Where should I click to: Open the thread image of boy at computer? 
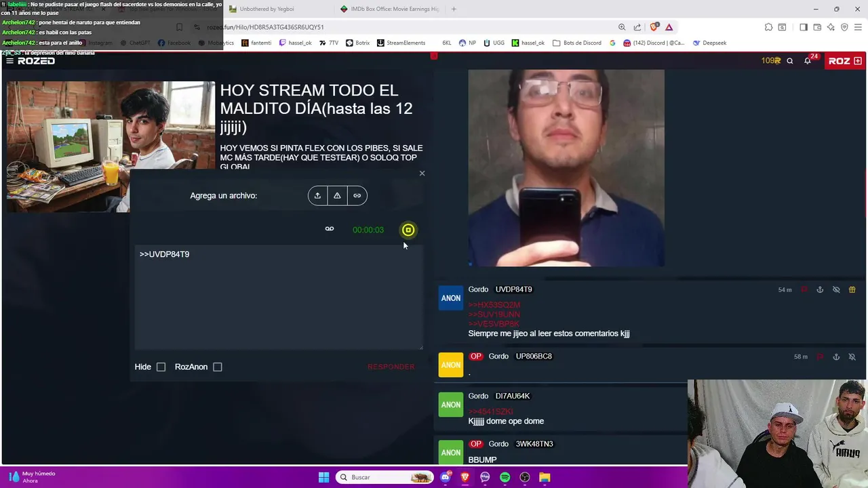(111, 146)
